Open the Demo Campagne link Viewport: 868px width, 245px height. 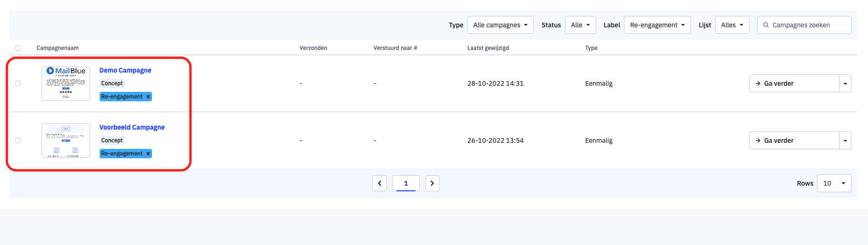tap(125, 70)
